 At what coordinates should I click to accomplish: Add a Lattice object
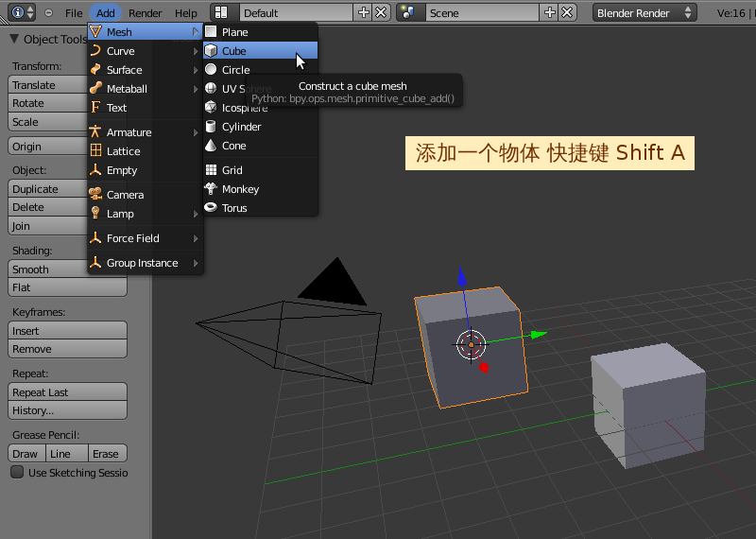point(146,151)
